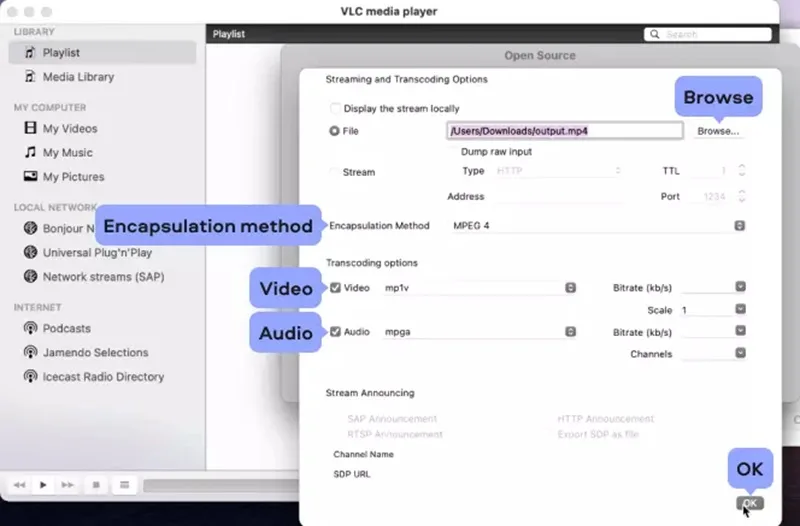The height and width of the screenshot is (526, 800).
Task: Select the Stream radio button
Action: (x=334, y=172)
